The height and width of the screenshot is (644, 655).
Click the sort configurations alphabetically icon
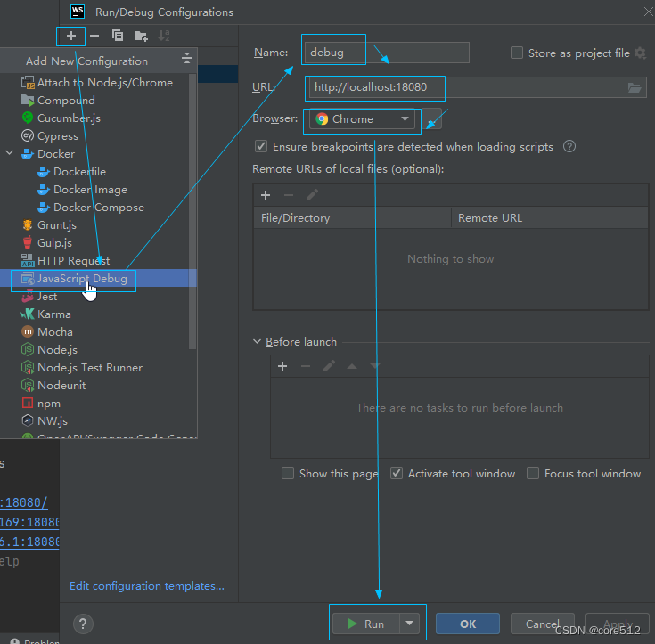[164, 36]
